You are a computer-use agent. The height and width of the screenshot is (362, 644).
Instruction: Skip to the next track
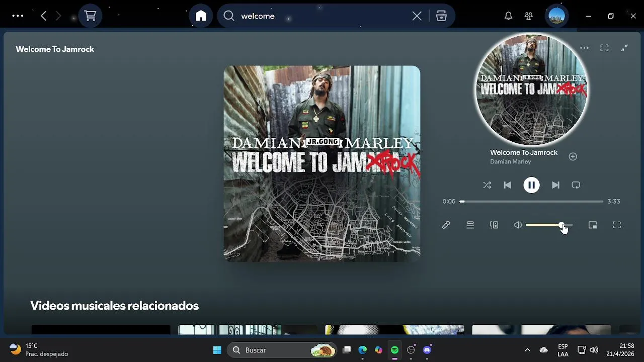555,185
